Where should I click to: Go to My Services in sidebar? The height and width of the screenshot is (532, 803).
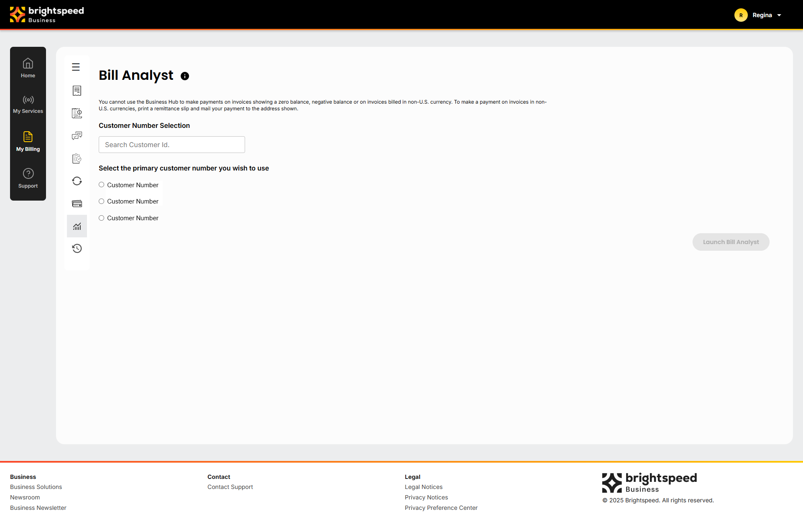coord(28,104)
